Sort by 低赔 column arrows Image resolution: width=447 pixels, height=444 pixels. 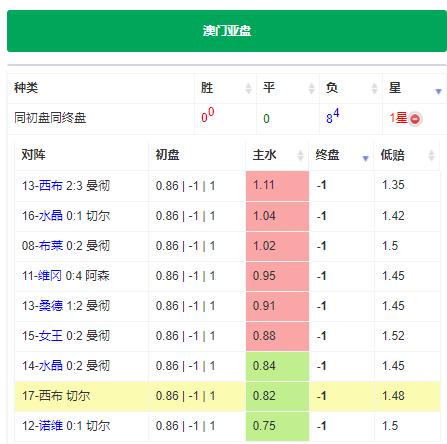point(431,155)
